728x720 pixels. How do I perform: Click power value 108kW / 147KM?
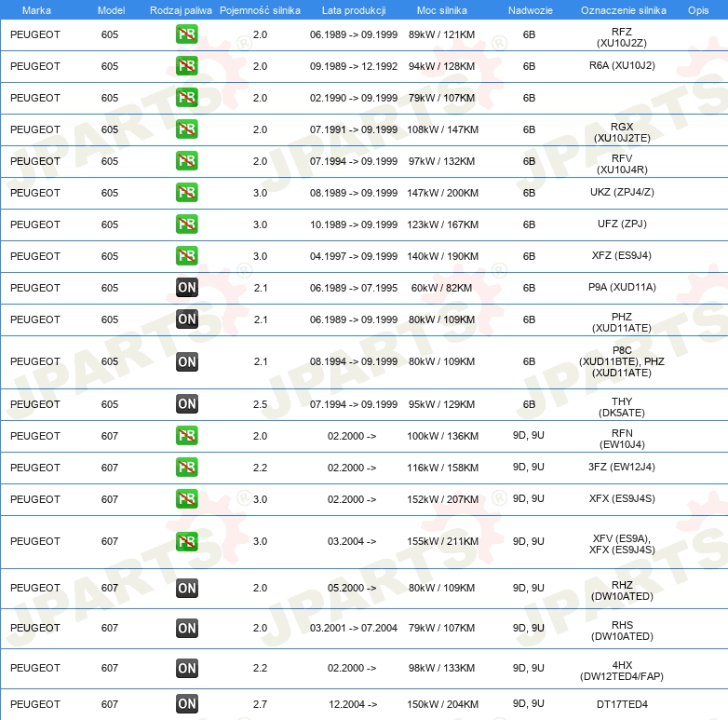click(x=442, y=129)
